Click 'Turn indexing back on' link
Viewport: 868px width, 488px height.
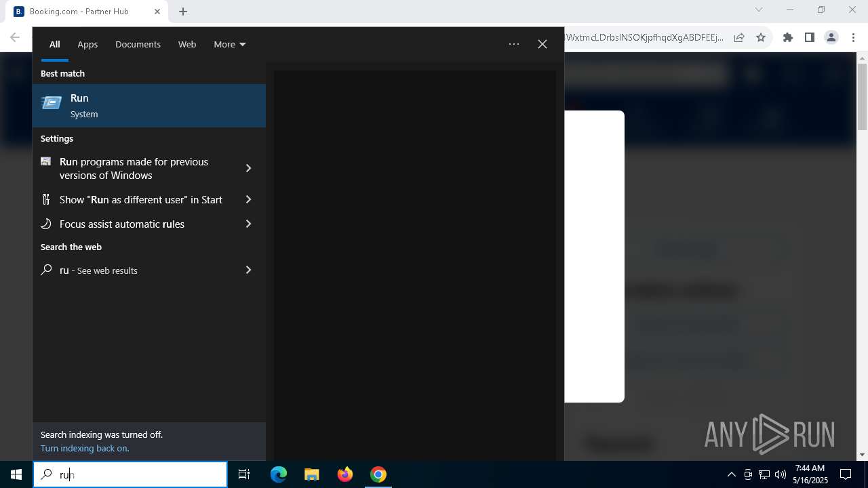(85, 448)
